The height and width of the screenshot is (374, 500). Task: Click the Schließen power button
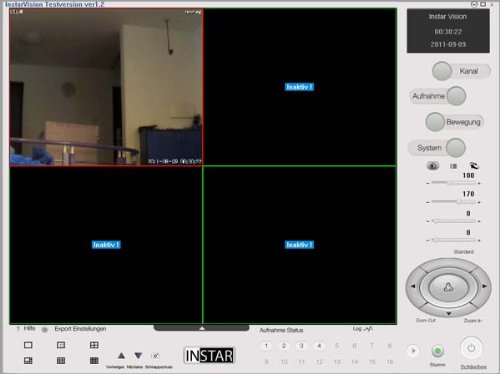point(471,348)
